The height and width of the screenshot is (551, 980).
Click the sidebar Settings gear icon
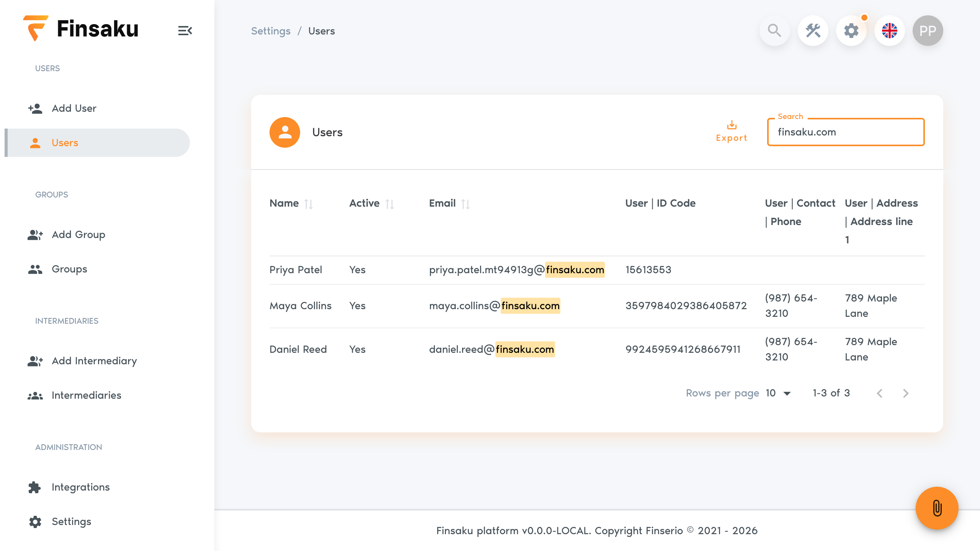point(35,522)
